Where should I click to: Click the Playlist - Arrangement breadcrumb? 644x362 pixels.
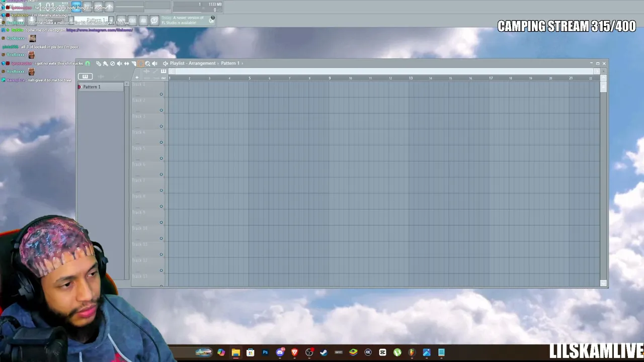pyautogui.click(x=193, y=63)
